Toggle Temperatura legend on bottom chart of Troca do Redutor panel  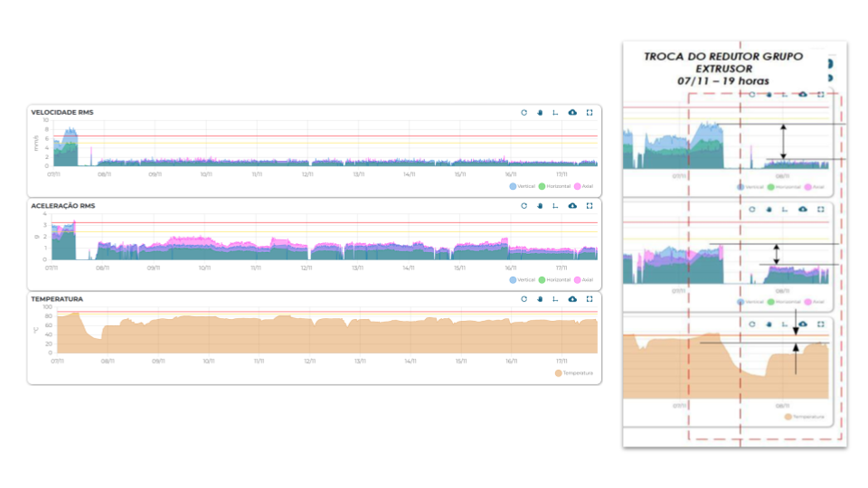(x=805, y=417)
